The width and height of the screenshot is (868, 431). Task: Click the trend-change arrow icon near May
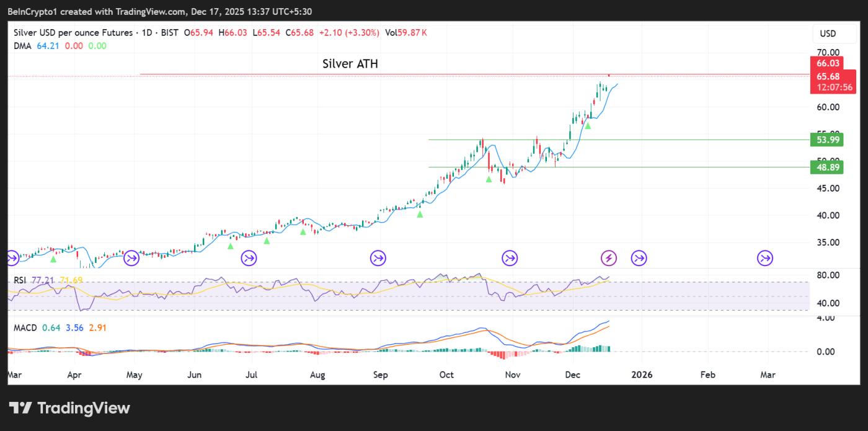132,258
